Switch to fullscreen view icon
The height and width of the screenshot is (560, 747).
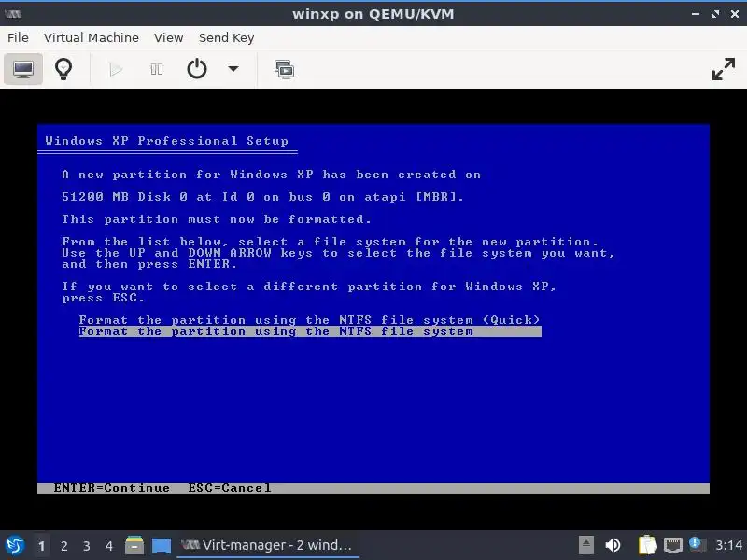click(723, 69)
